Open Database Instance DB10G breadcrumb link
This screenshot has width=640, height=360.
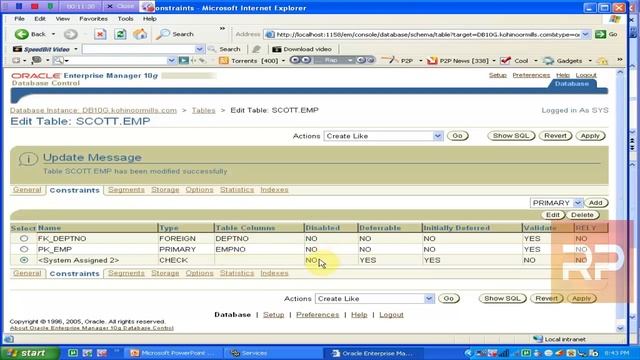click(93, 110)
